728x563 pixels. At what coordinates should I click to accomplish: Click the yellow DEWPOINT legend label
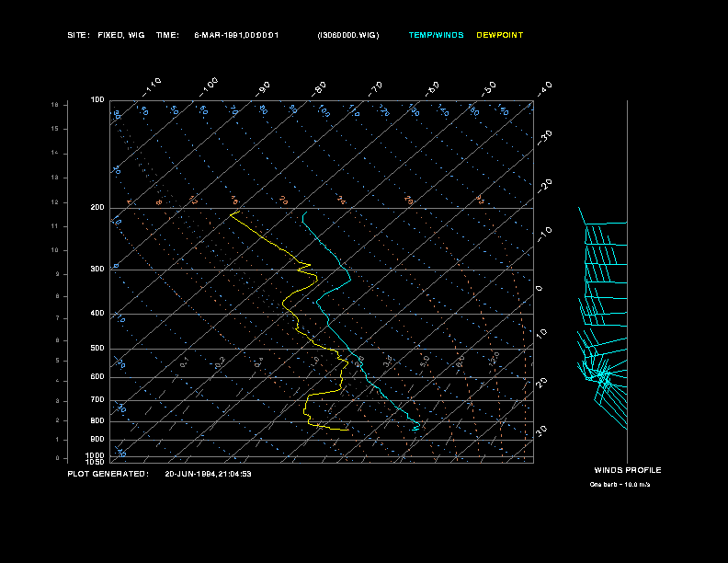tap(499, 35)
